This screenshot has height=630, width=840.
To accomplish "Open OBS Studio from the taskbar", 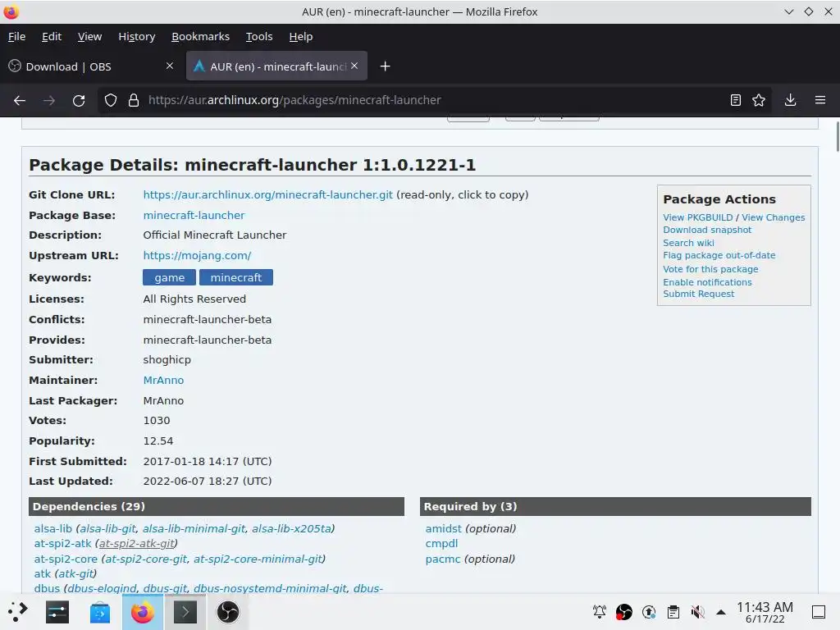I will [228, 612].
